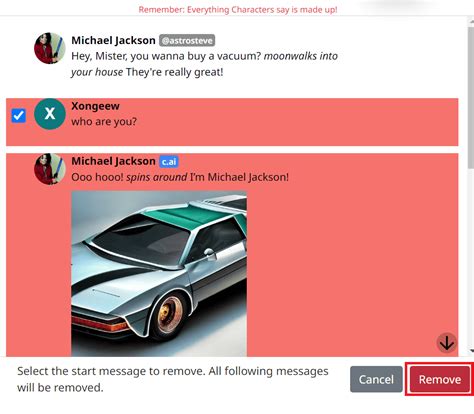Click the teal X avatar for Xongeew
The height and width of the screenshot is (414, 474).
[x=50, y=114]
